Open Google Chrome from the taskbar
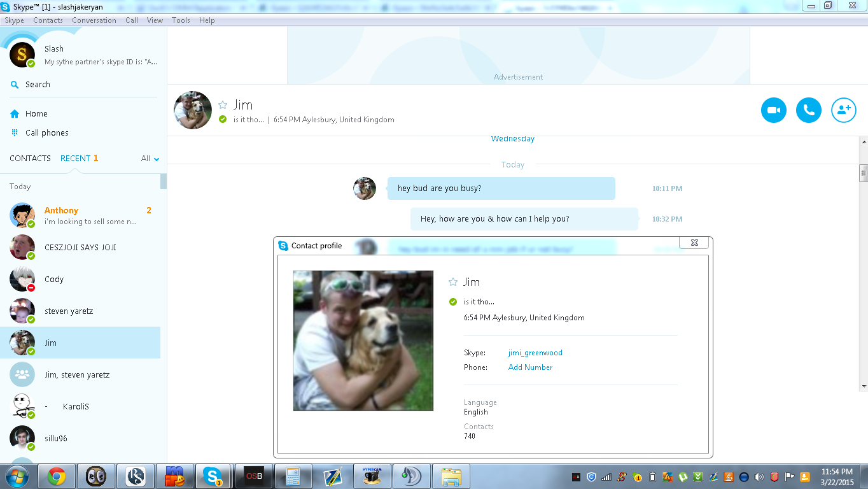 coord(57,476)
